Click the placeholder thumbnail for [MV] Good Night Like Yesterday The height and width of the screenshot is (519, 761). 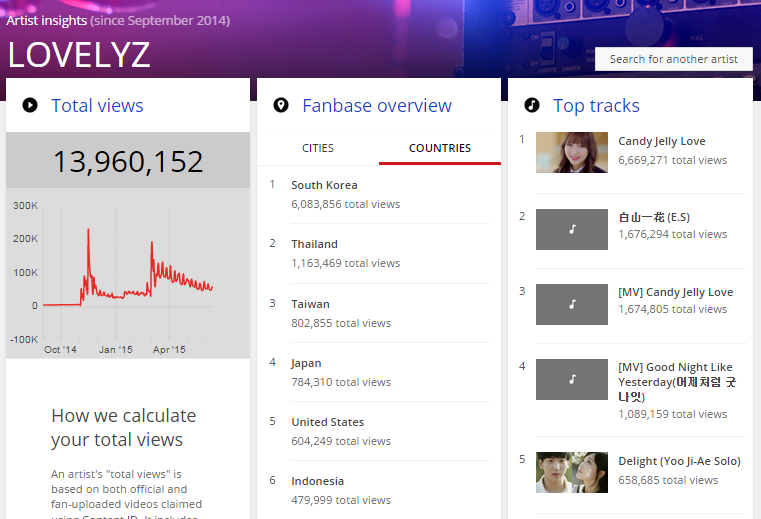[572, 379]
